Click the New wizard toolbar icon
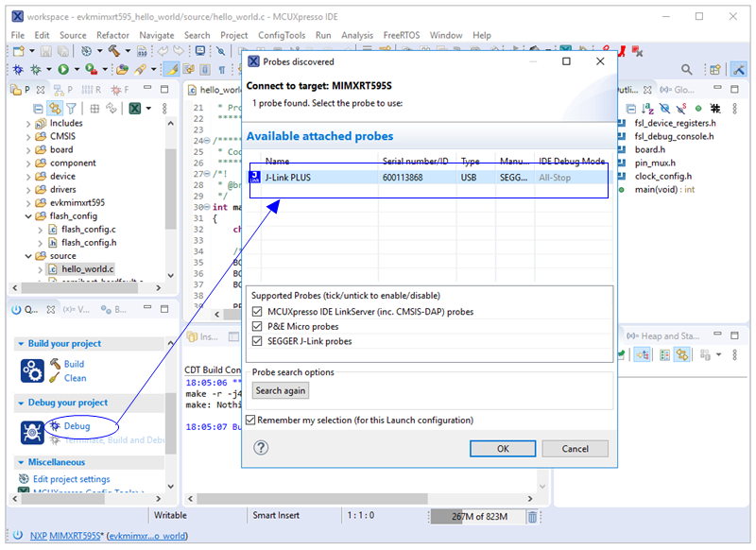The image size is (756, 550). (x=19, y=51)
